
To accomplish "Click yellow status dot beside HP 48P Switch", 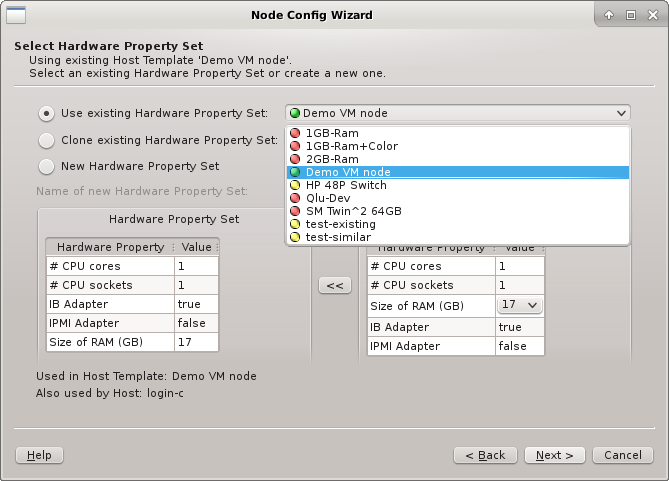I will [x=295, y=185].
